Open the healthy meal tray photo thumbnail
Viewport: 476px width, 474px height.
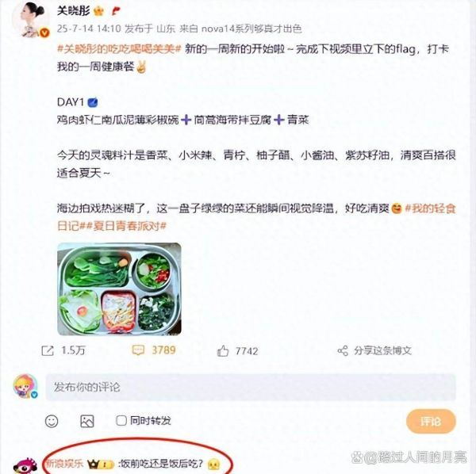pyautogui.click(x=119, y=289)
